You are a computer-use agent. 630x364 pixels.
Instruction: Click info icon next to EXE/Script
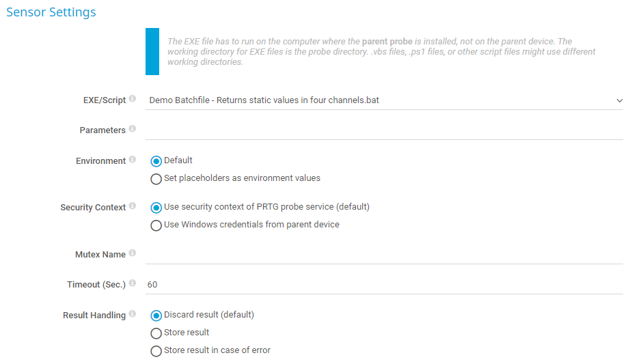tap(133, 99)
